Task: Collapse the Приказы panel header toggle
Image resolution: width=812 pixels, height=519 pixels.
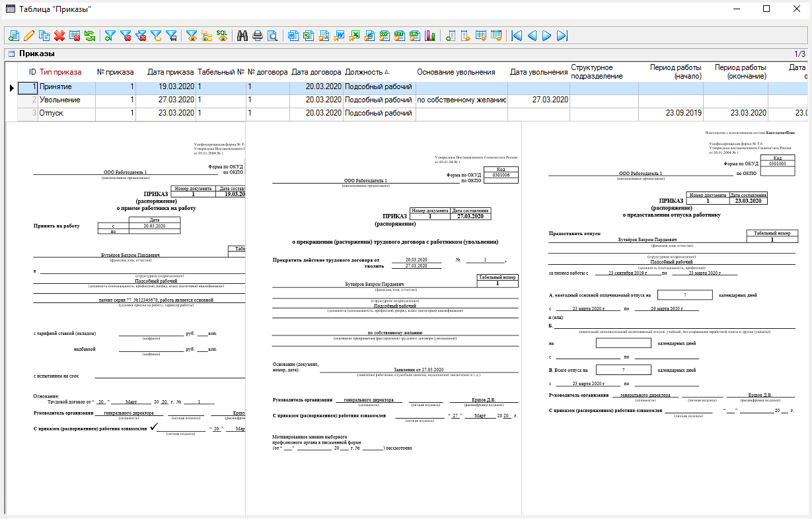Action: (x=11, y=54)
